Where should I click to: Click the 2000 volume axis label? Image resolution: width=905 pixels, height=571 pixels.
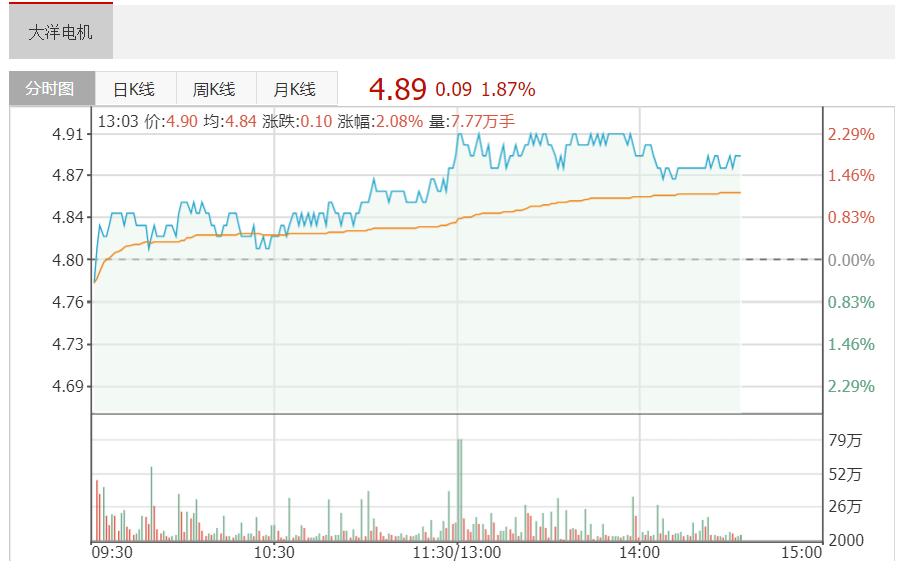[x=846, y=540]
